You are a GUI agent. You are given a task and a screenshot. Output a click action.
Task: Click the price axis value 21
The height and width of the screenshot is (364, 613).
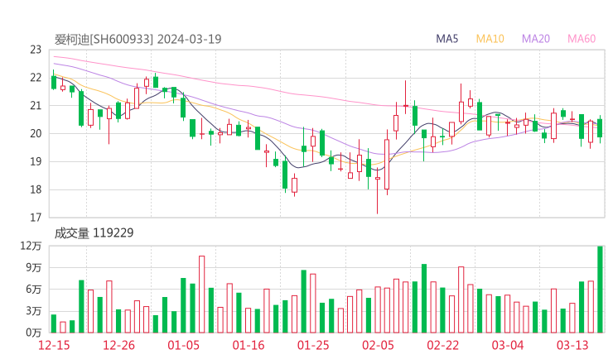pyautogui.click(x=36, y=105)
